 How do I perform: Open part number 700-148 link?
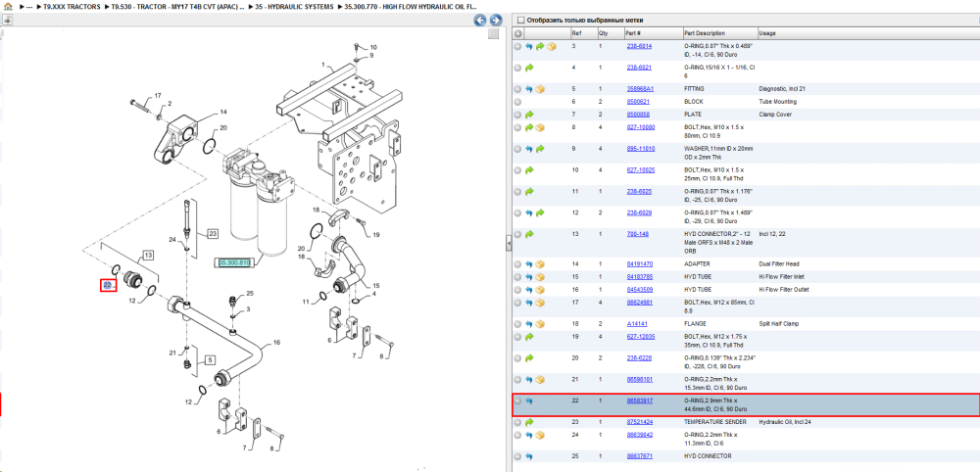[x=636, y=234]
